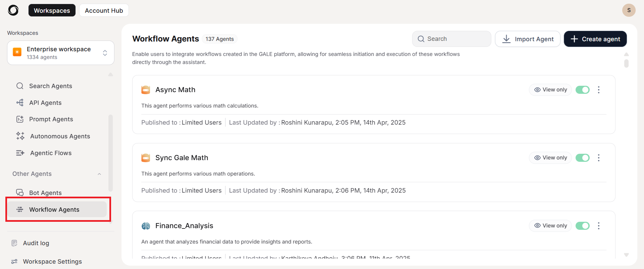Image resolution: width=644 pixels, height=269 pixels.
Task: Click the Autonomous Agents sparkle icon
Action: coord(20,136)
